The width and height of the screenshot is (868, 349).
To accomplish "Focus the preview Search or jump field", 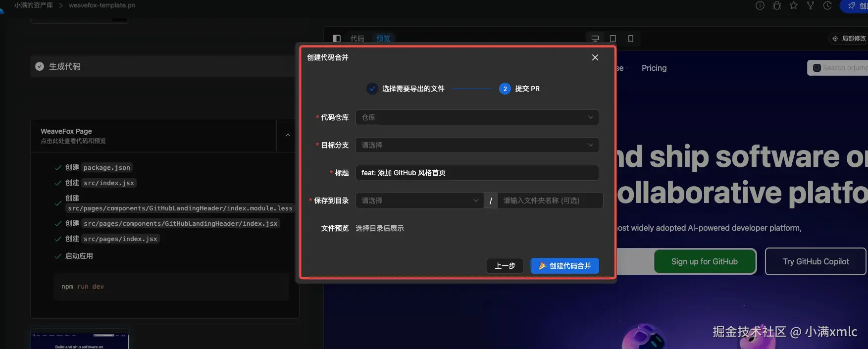I will 838,68.
